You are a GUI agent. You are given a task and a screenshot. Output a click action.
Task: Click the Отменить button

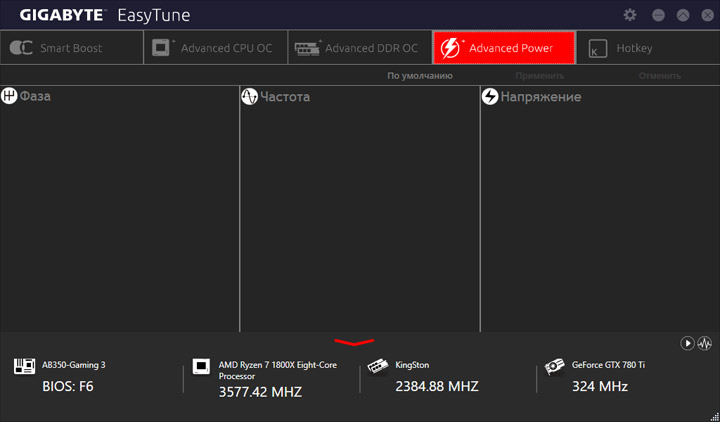pos(659,76)
